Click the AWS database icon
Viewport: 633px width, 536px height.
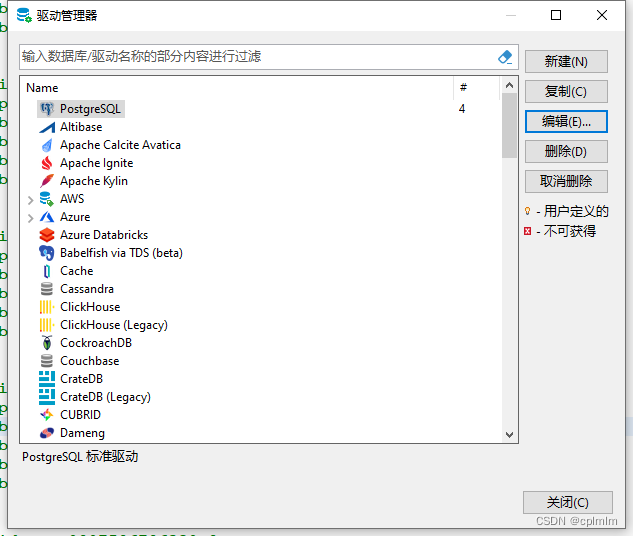[x=47, y=199]
